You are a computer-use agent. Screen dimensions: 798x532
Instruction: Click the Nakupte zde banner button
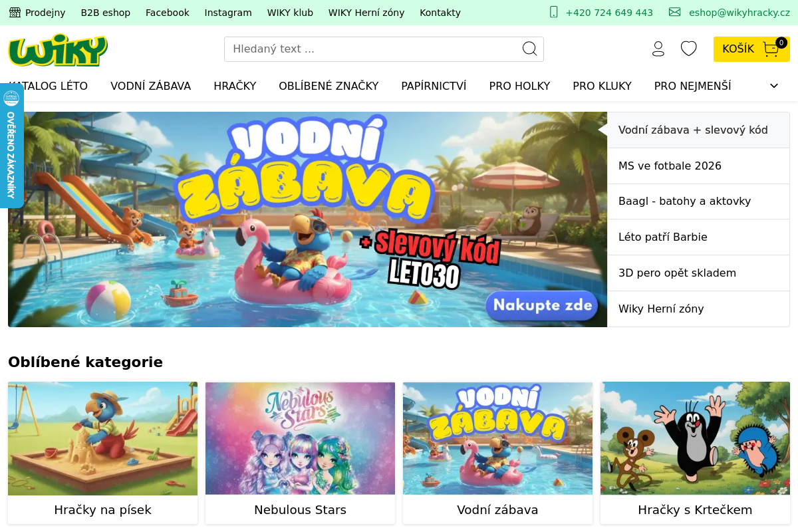(x=543, y=306)
